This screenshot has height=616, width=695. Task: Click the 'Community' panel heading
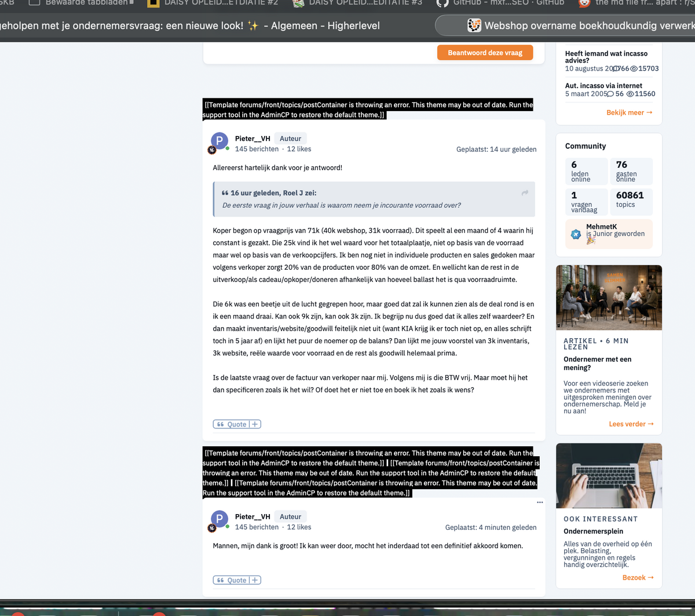point(586,146)
